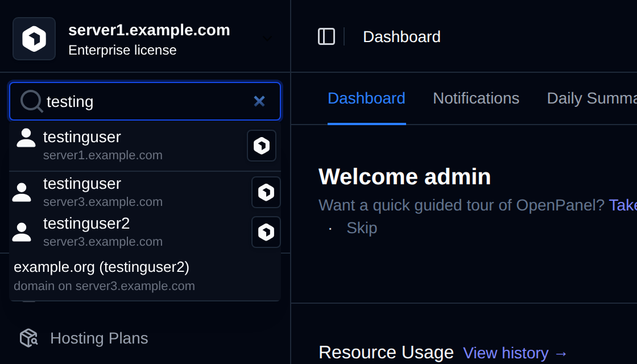This screenshot has width=637, height=364.
Task: Switch to the Daily Summary tab
Action: [x=591, y=98]
